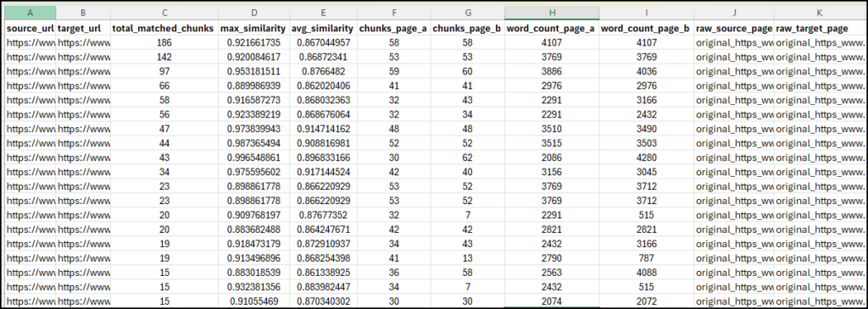This screenshot has height=309, width=868.
Task: Select column D header
Action: 253,14
